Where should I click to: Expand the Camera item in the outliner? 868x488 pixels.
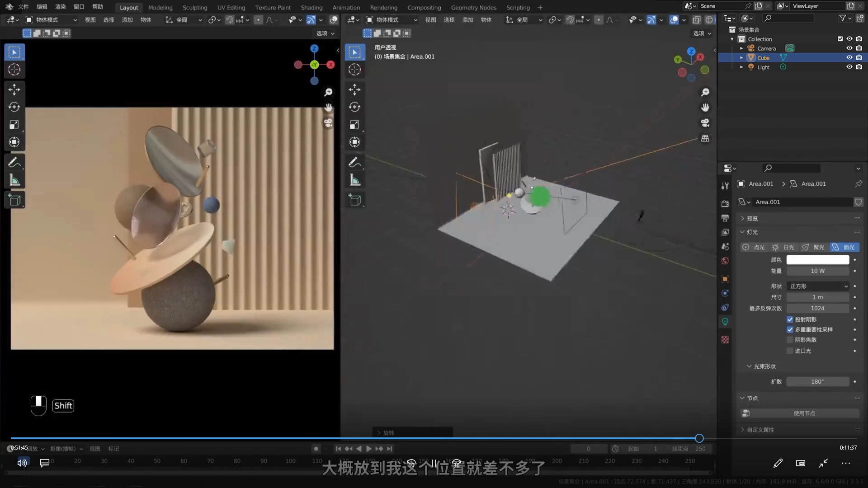tap(741, 48)
